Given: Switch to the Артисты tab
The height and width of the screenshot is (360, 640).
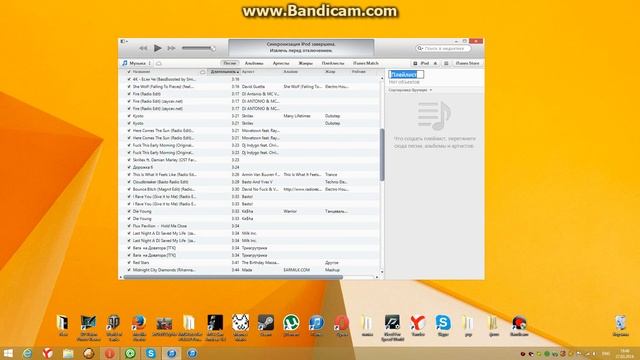Looking at the screenshot, I should (x=281, y=63).
